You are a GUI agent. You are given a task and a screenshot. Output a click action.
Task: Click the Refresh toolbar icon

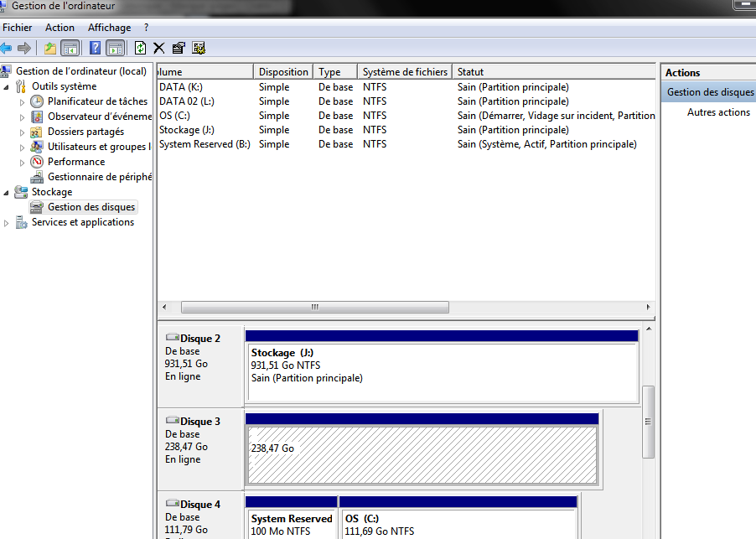coord(140,48)
